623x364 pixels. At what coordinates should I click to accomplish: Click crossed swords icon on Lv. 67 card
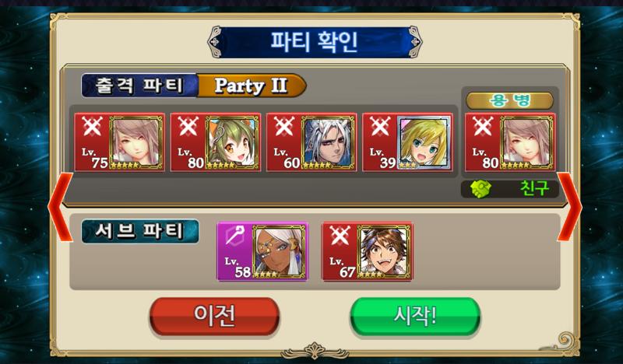(340, 236)
